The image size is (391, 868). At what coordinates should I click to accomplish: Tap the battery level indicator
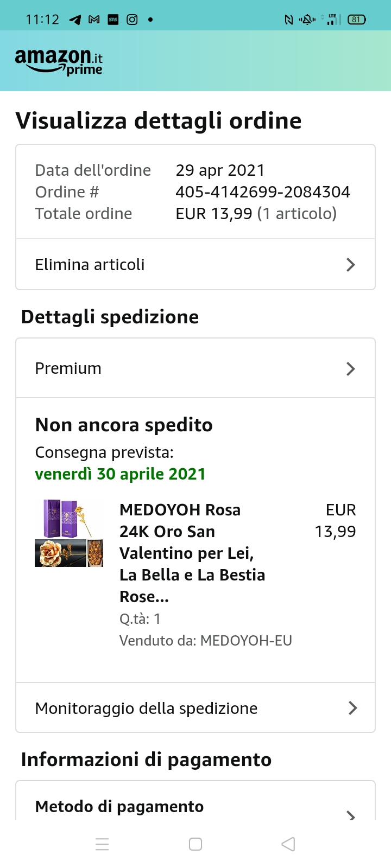click(356, 20)
